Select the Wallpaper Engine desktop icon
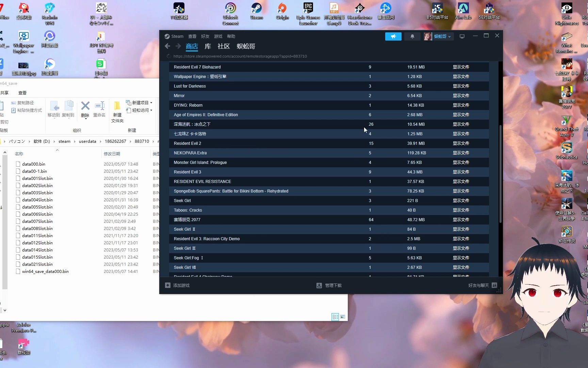588x368 pixels. (23, 42)
